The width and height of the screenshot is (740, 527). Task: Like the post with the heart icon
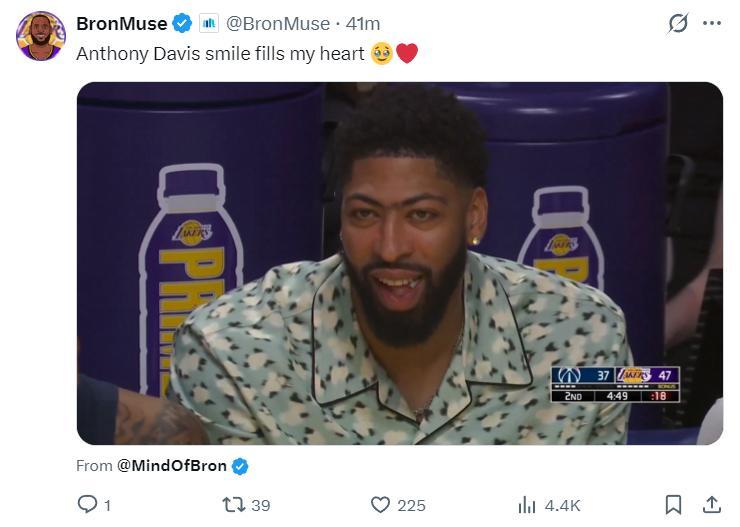point(380,505)
